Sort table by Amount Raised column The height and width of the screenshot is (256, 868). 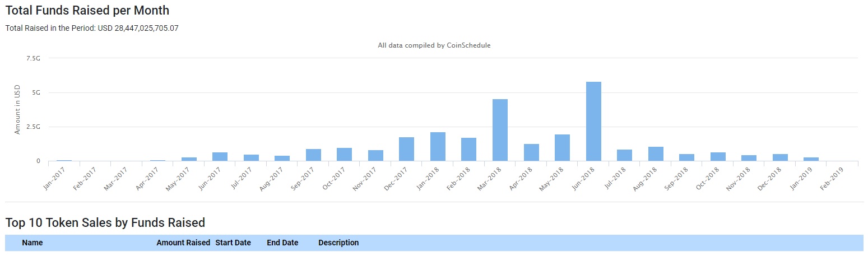[x=183, y=243]
